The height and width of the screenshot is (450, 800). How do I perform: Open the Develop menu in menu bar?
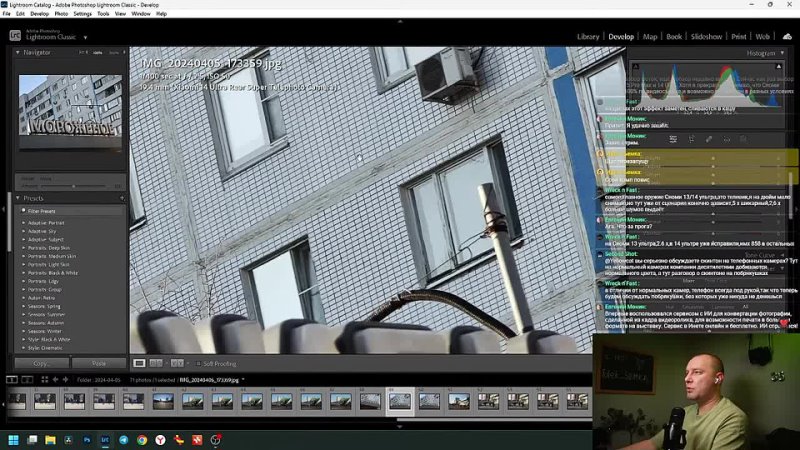[x=39, y=14]
